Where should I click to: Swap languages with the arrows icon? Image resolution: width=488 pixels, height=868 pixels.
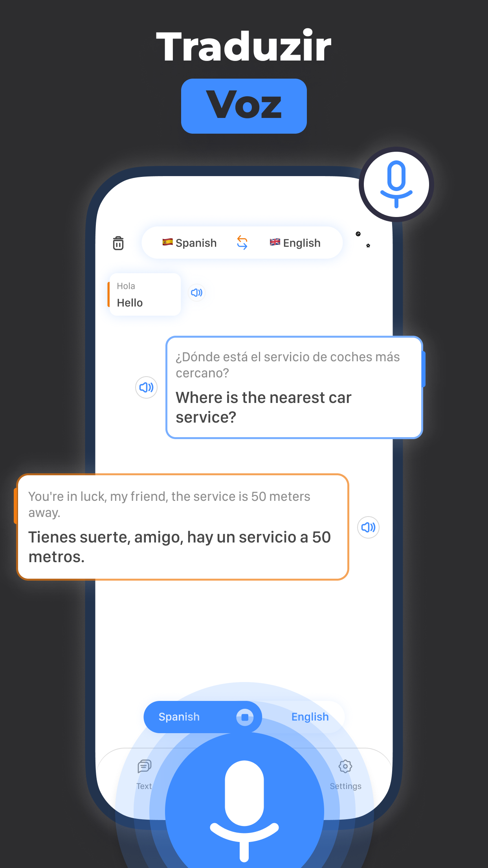(x=242, y=243)
